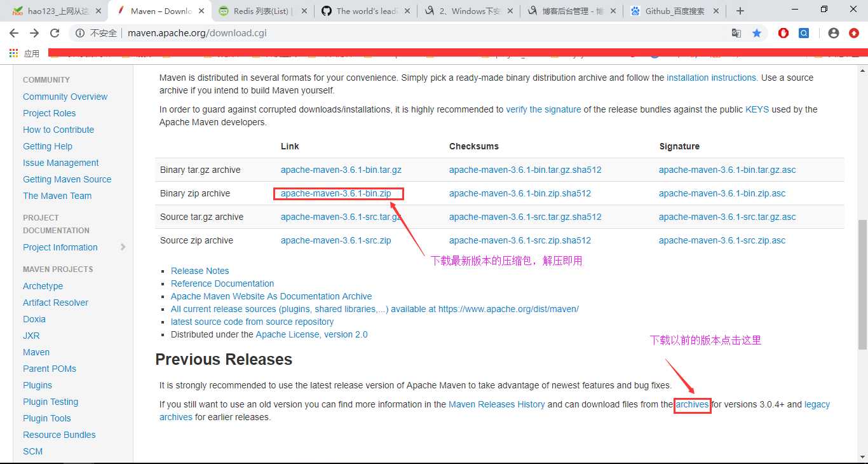Open the Chrome profile avatar icon

[834, 33]
